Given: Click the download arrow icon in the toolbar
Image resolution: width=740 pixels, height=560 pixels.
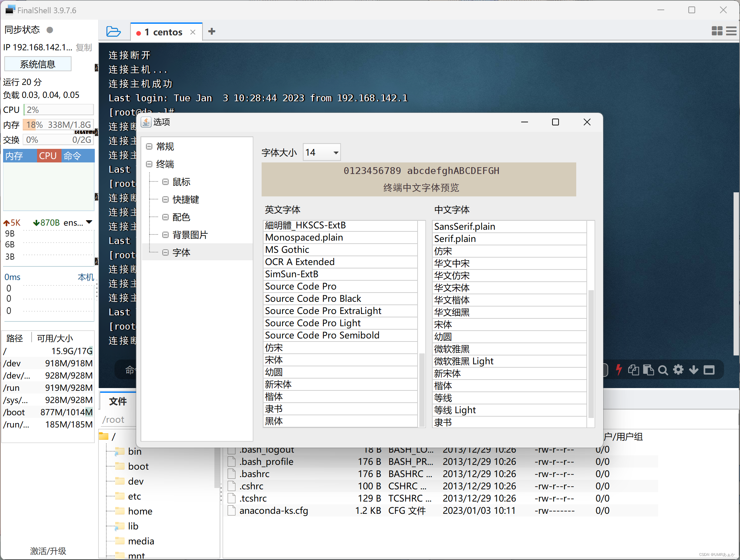Looking at the screenshot, I should [x=693, y=370].
